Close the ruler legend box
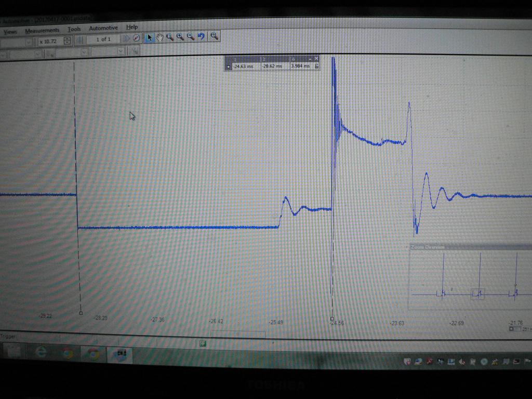The width and height of the screenshot is (532, 399). click(316, 59)
